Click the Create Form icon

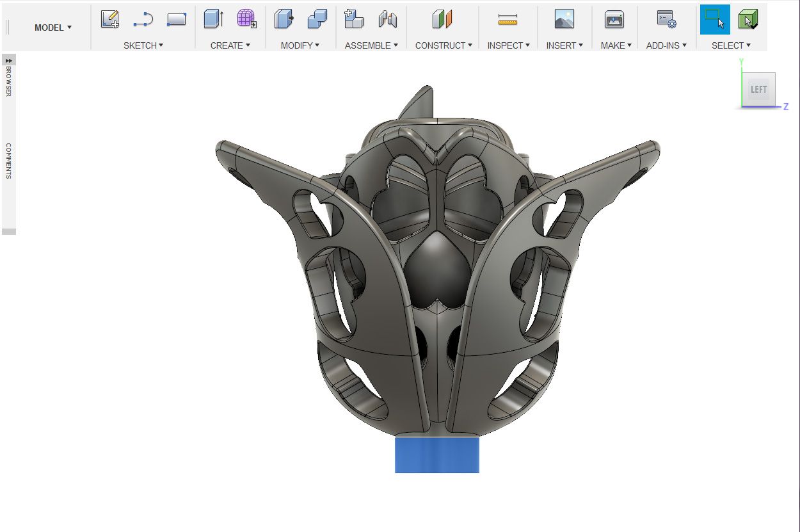coord(246,19)
